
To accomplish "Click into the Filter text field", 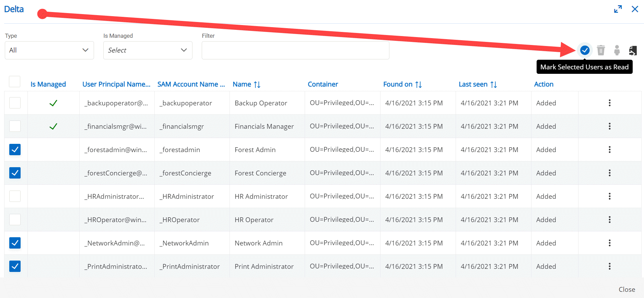I will (x=295, y=50).
